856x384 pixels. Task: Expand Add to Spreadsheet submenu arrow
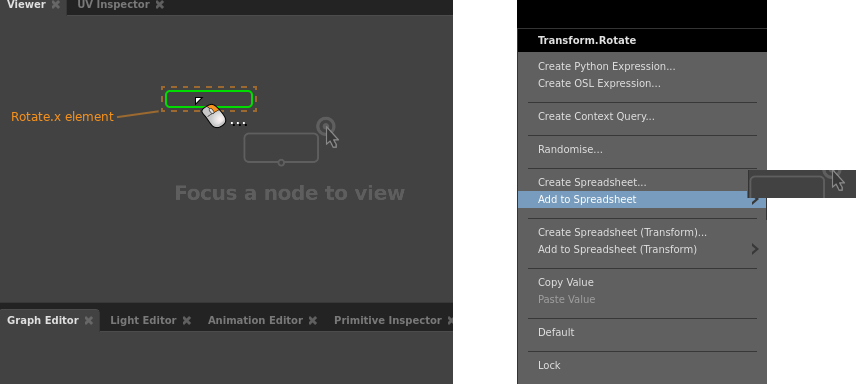pyautogui.click(x=755, y=200)
